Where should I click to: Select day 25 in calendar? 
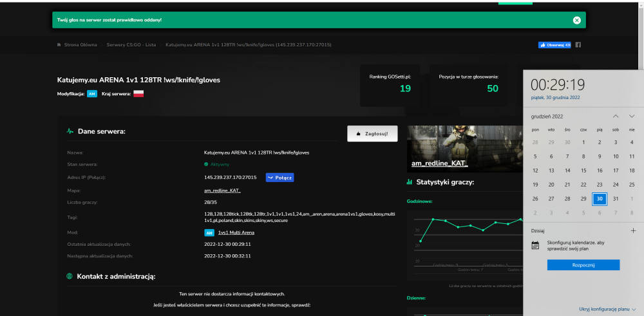coord(632,185)
